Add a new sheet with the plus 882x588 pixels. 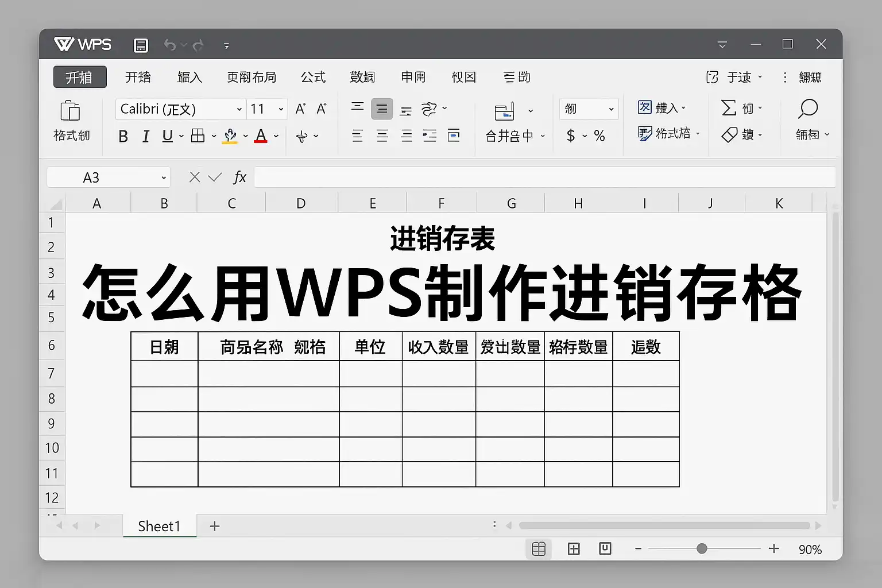click(x=215, y=526)
